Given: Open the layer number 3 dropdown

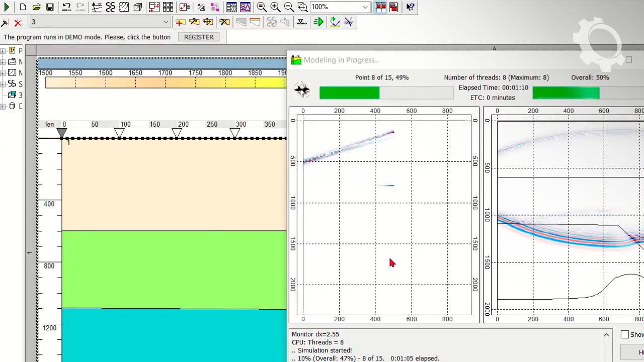Looking at the screenshot, I should click(x=166, y=22).
